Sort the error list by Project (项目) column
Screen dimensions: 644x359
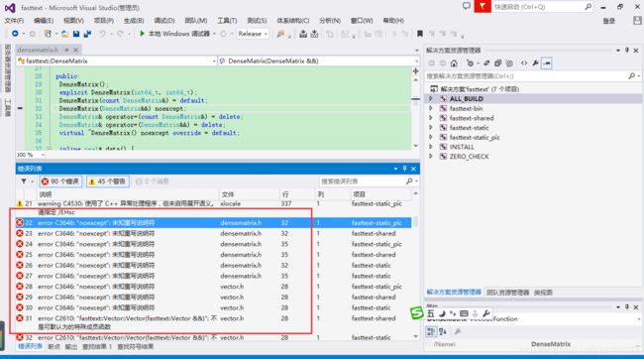coord(379,194)
